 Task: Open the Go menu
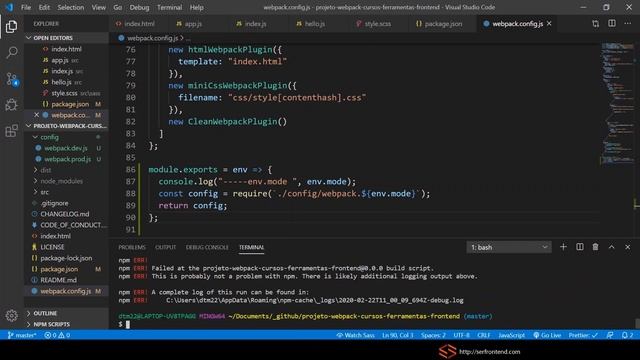pyautogui.click(x=118, y=7)
